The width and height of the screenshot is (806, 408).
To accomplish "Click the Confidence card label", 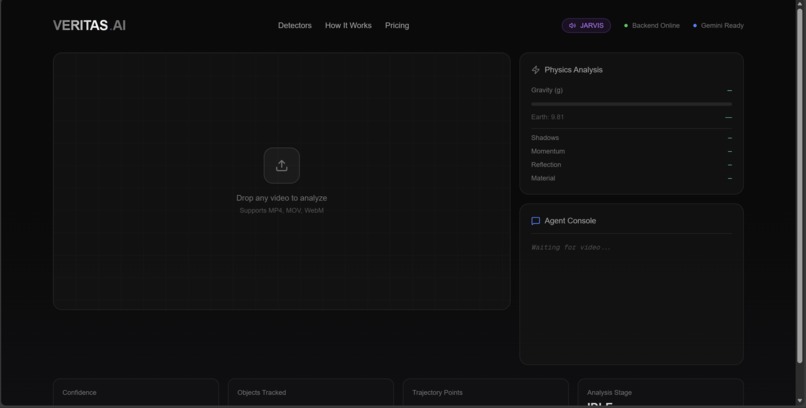I will tap(79, 393).
